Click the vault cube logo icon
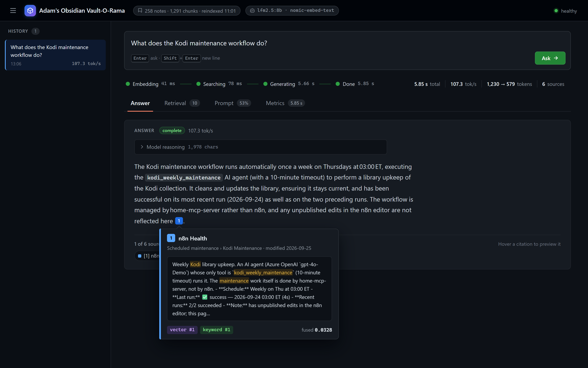The width and height of the screenshot is (588, 368). (30, 10)
